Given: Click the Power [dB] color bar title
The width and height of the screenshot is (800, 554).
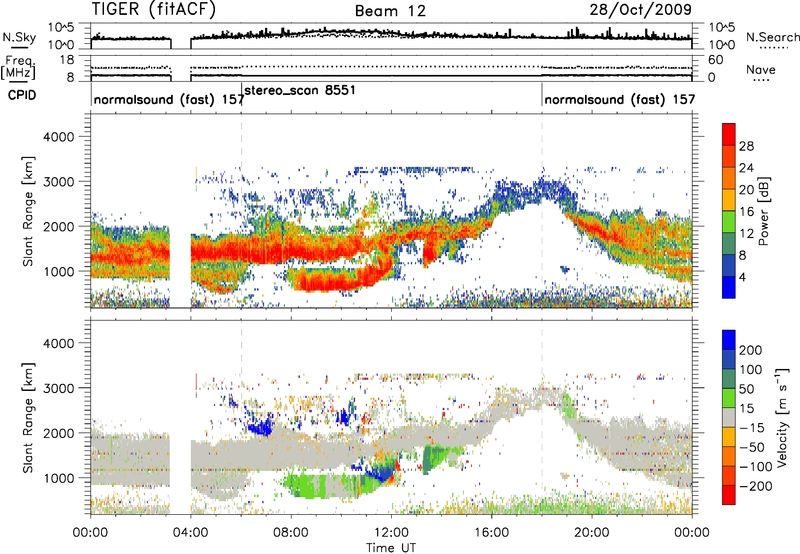Looking at the screenshot, I should 763,211.
